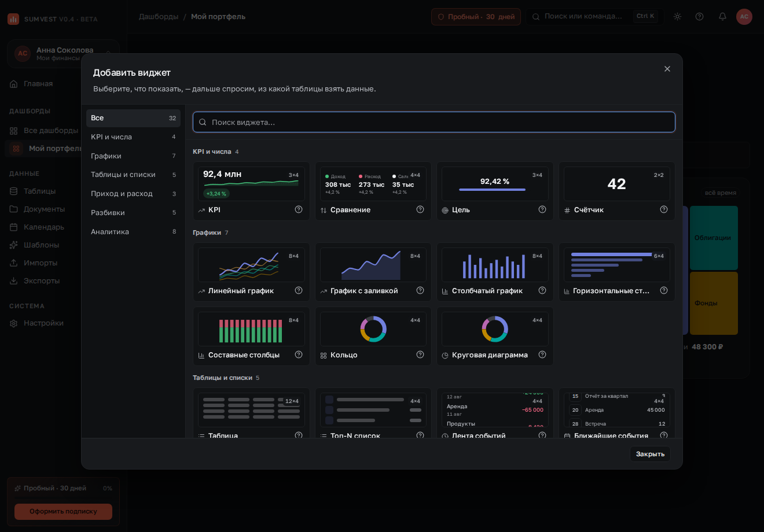The height and width of the screenshot is (532, 764).
Task: Open the Разбивки widget category
Action: (x=133, y=213)
